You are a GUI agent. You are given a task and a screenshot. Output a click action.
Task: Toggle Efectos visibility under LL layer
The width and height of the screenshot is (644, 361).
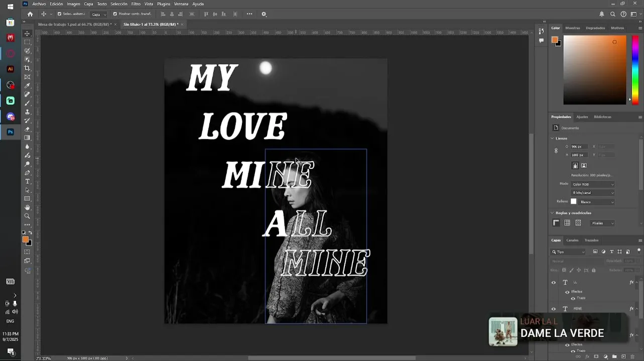tap(567, 292)
